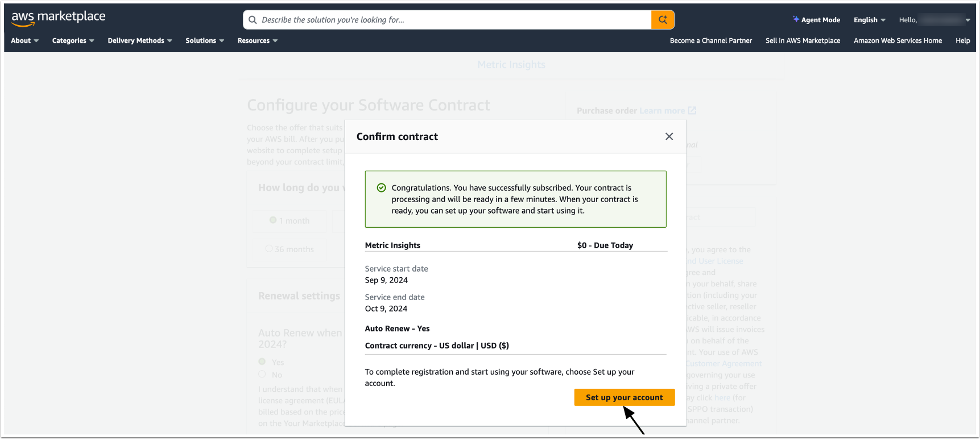
Task: Open the Delivery Methods menu
Action: 139,40
